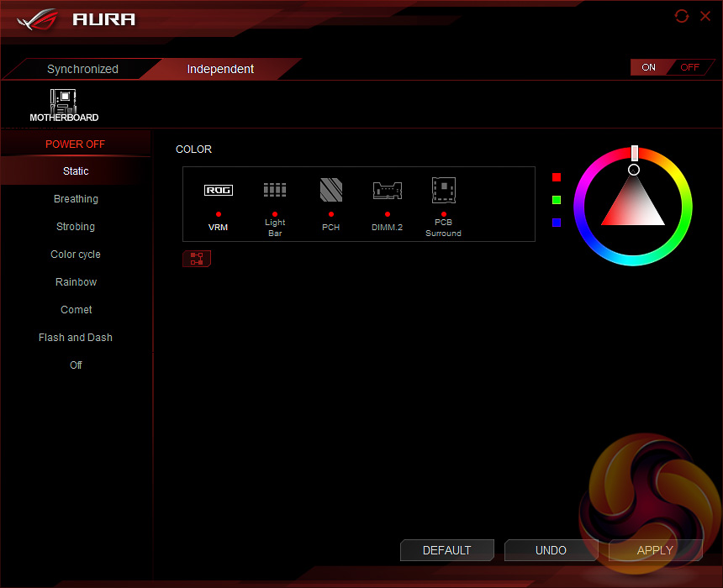Select the Rainbow lighting effect
Viewport: 723px width, 588px height.
pyautogui.click(x=76, y=281)
